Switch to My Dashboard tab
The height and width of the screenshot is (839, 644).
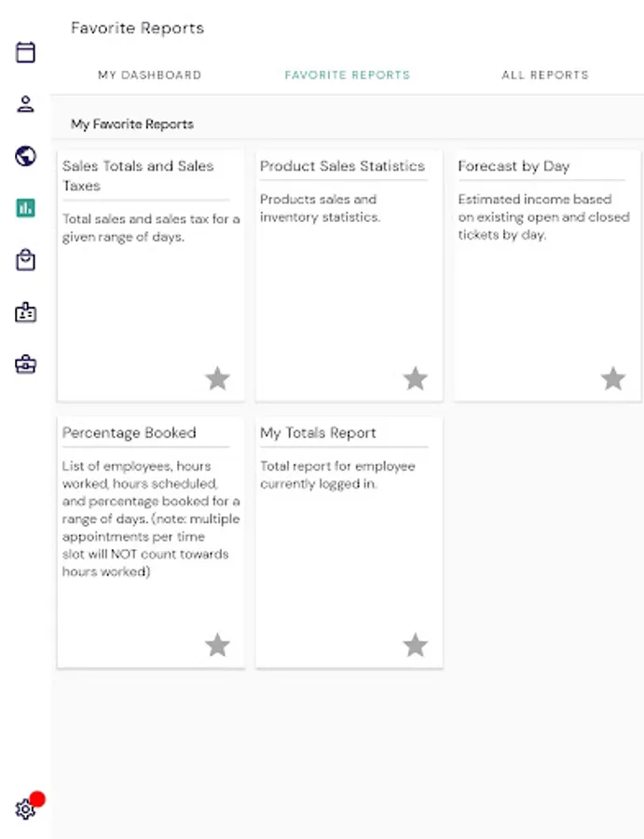tap(150, 75)
